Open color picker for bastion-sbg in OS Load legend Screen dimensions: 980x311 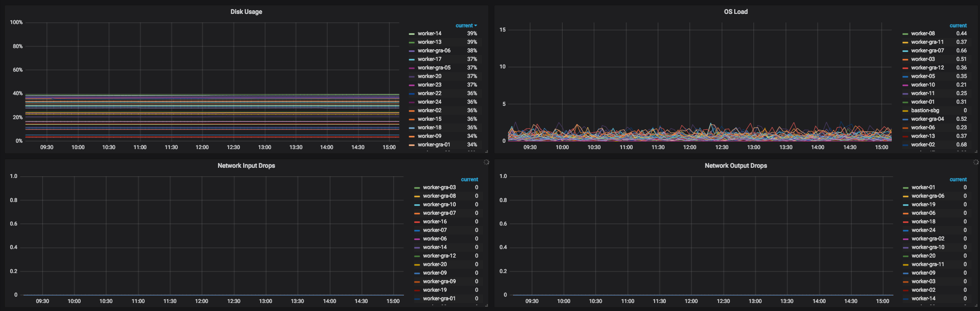(905, 111)
